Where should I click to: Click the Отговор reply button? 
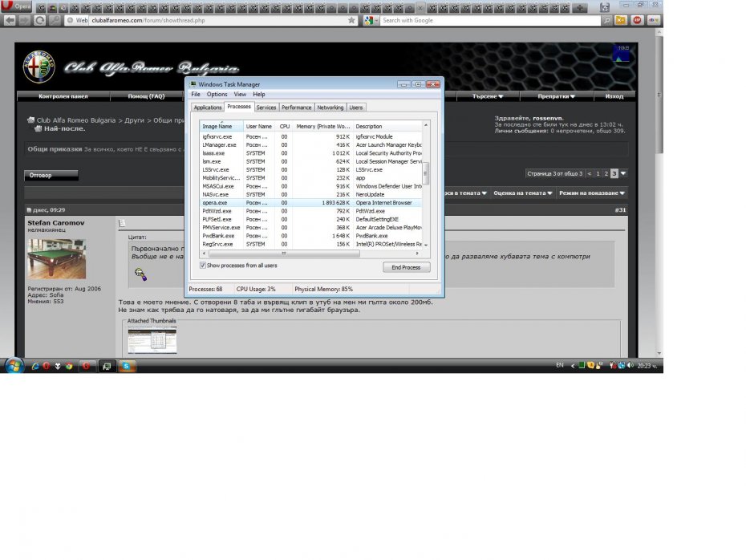(x=51, y=175)
